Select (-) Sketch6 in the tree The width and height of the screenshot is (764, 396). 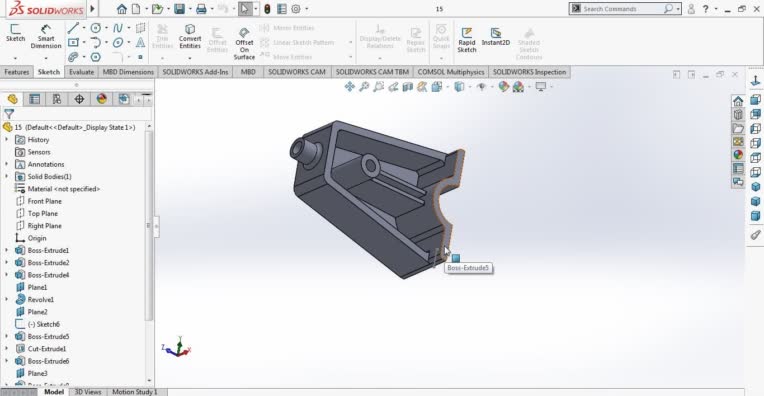coord(43,324)
